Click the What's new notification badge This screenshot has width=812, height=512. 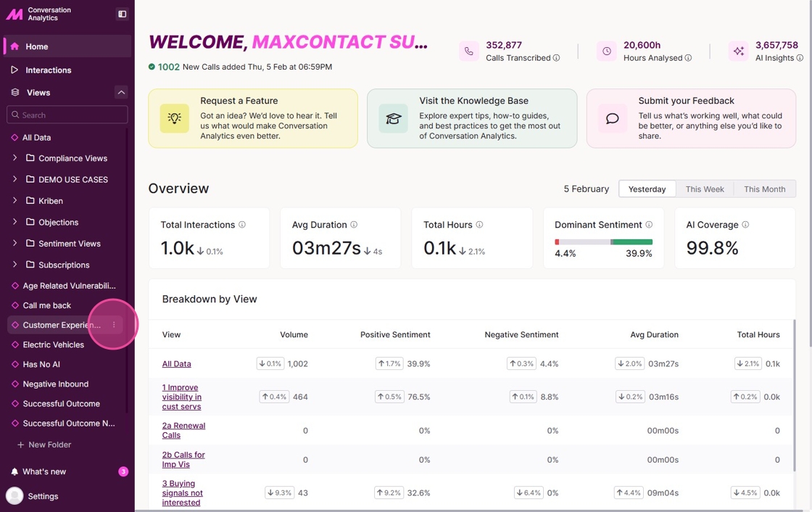coord(123,471)
